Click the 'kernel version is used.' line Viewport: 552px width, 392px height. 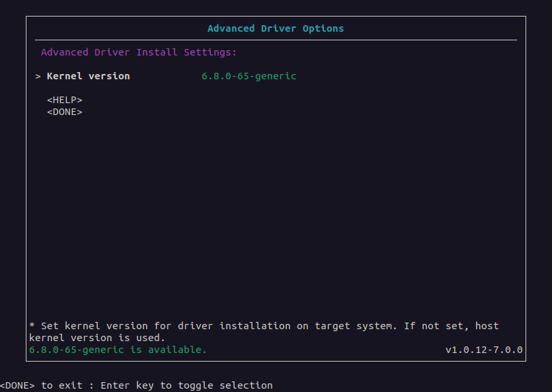click(x=97, y=338)
